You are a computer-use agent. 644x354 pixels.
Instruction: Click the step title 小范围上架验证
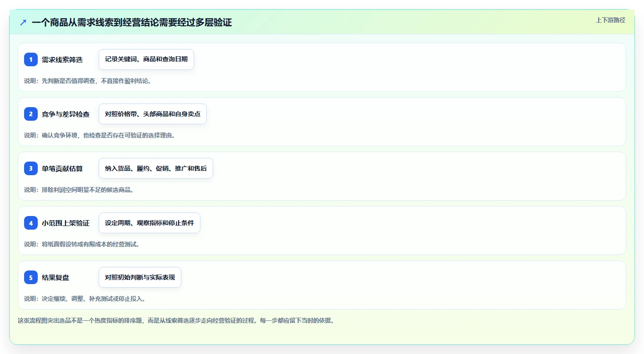(x=65, y=223)
